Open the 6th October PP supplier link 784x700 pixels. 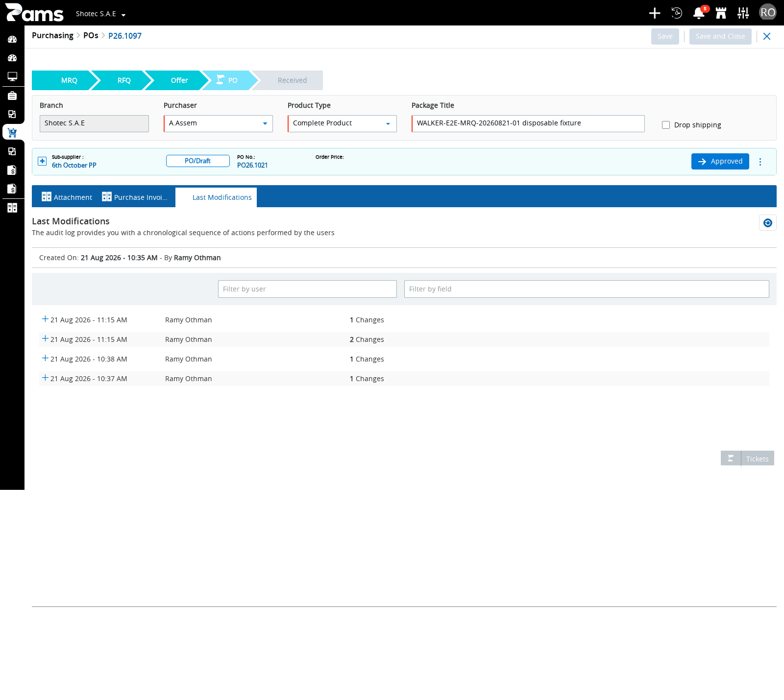pyautogui.click(x=74, y=165)
